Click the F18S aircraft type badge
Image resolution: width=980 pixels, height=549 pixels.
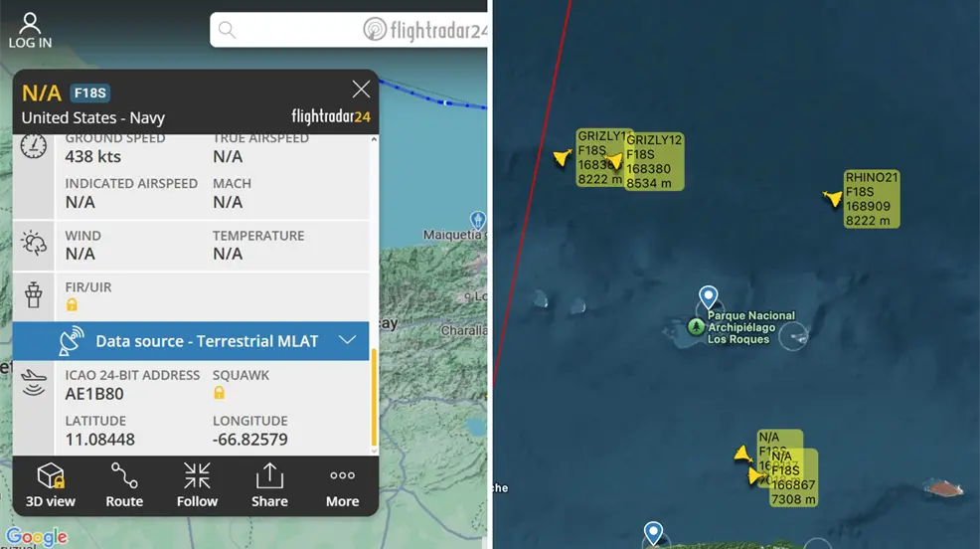[90, 93]
